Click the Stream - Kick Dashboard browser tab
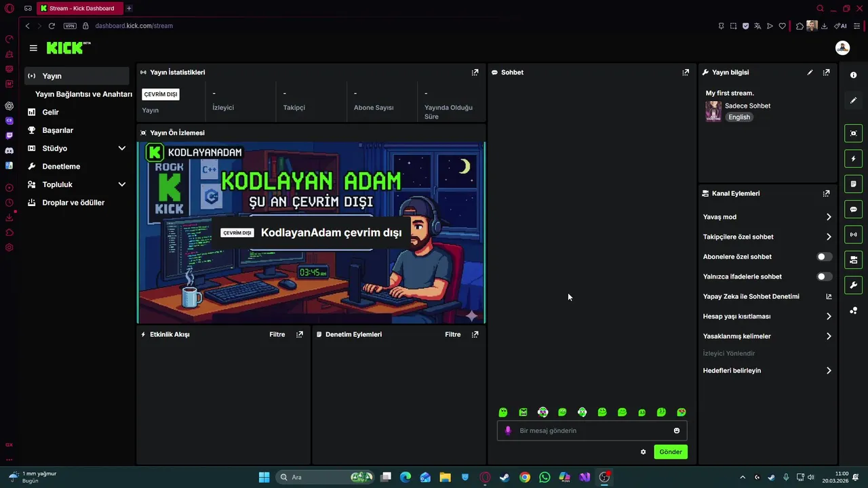This screenshot has height=488, width=868. 79,9
